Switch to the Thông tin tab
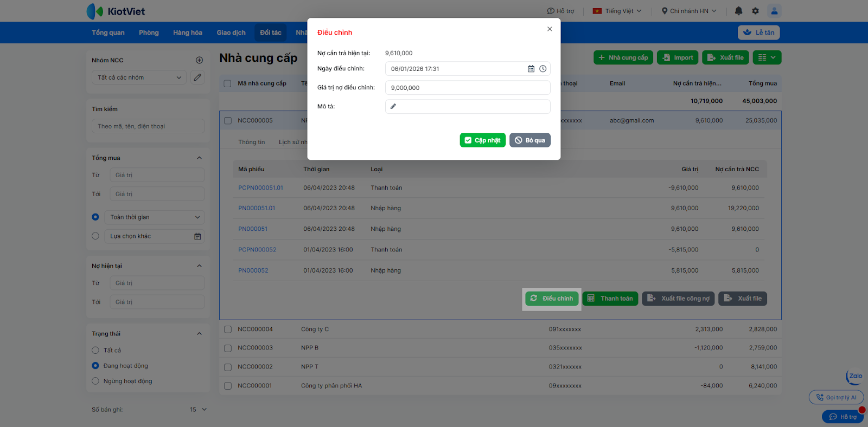 [252, 142]
